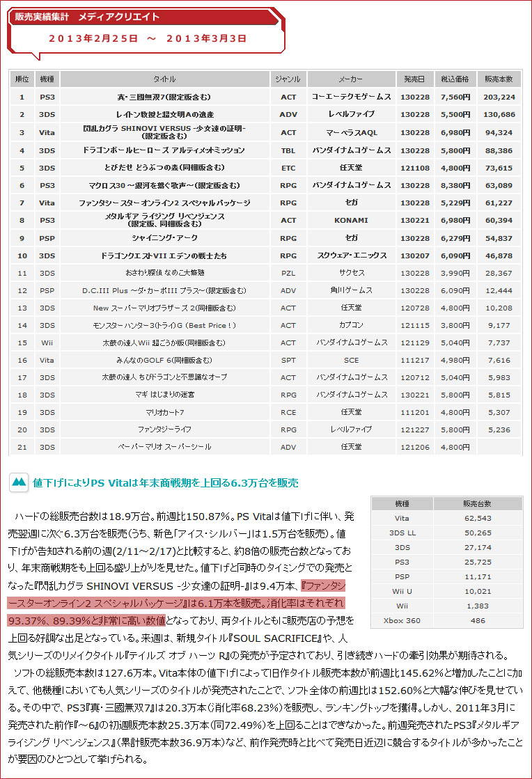Click genre cell RCE
This screenshot has width=532, height=779.
tap(288, 412)
